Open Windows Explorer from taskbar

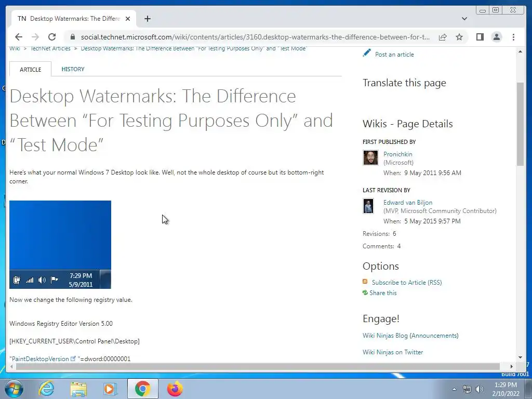pos(78,389)
